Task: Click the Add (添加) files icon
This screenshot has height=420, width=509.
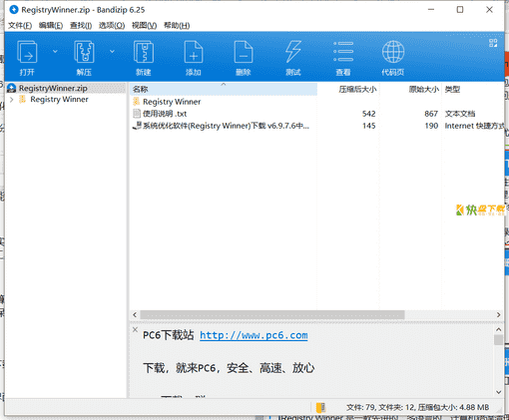Action: [194, 52]
